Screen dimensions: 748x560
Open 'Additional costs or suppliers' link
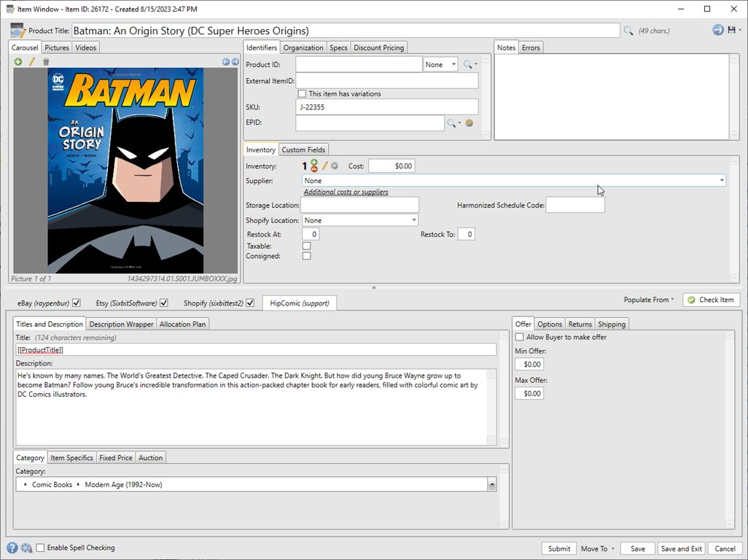click(346, 192)
